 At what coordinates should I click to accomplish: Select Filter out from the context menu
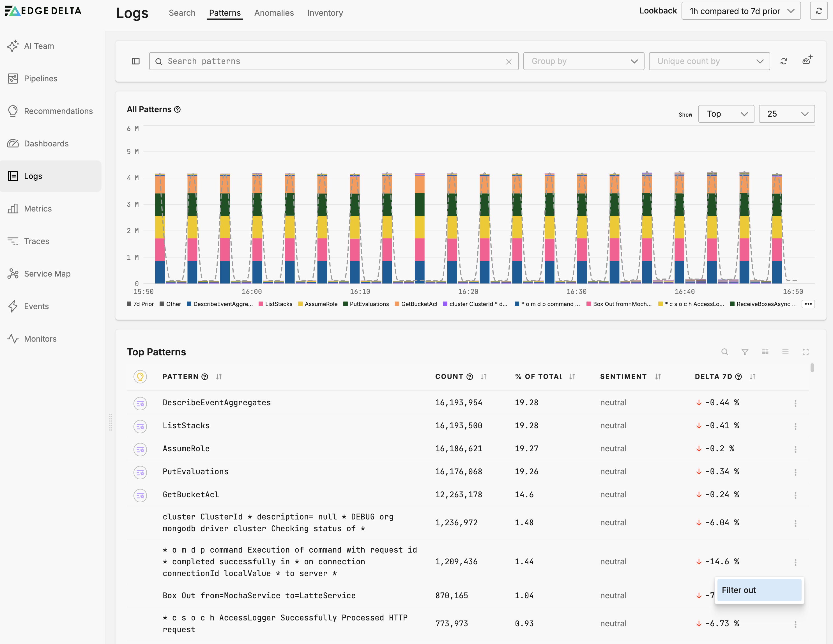click(x=759, y=590)
